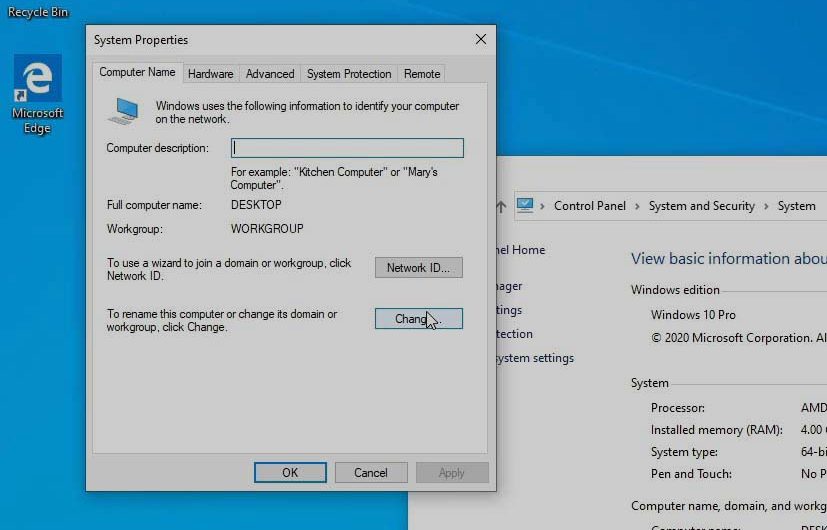Screen dimensions: 827x530
Task: Click the 'Computer description:' label
Action: tap(158, 148)
